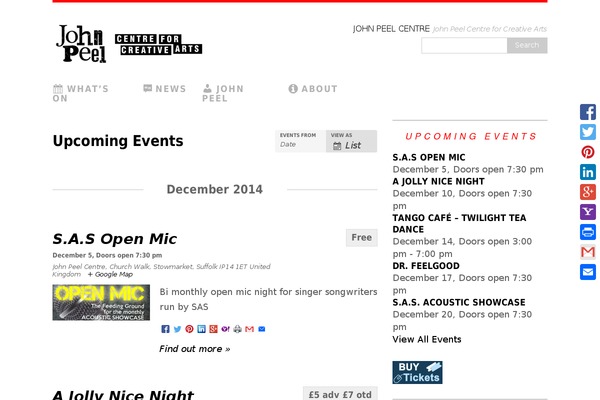600x400 pixels.
Task: Share on LinkedIn from sidebar
Action: [588, 172]
